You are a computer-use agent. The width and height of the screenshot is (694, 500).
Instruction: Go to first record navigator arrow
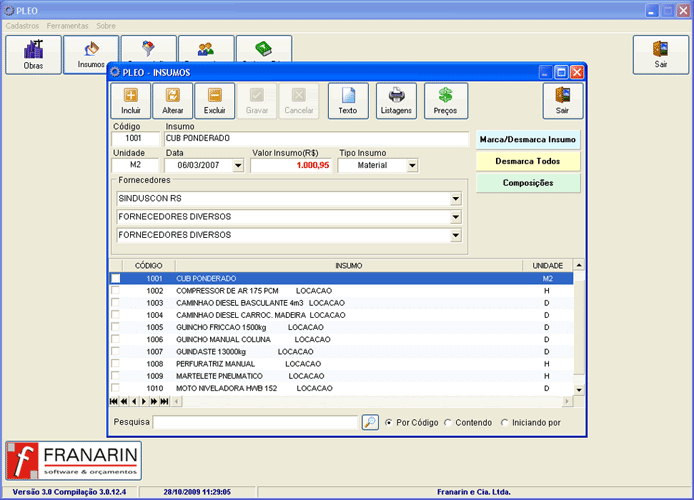pyautogui.click(x=114, y=401)
